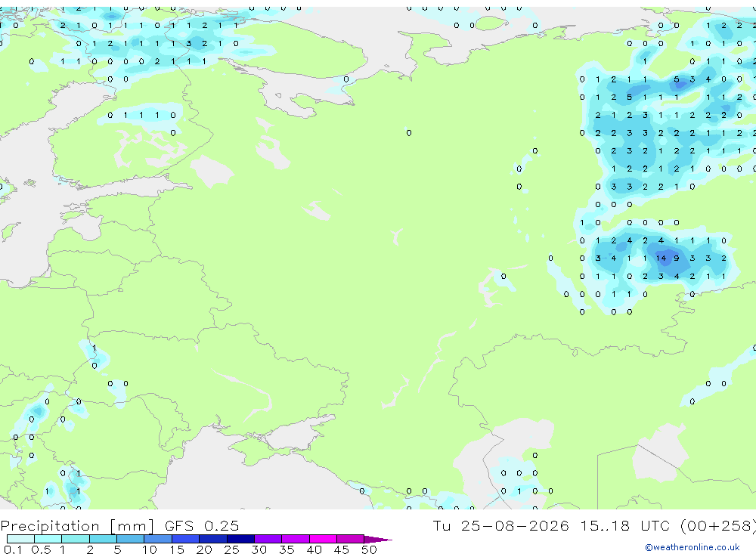Click the 1–2 mm legend color swatch
756x554 pixels.
[x=75, y=539]
